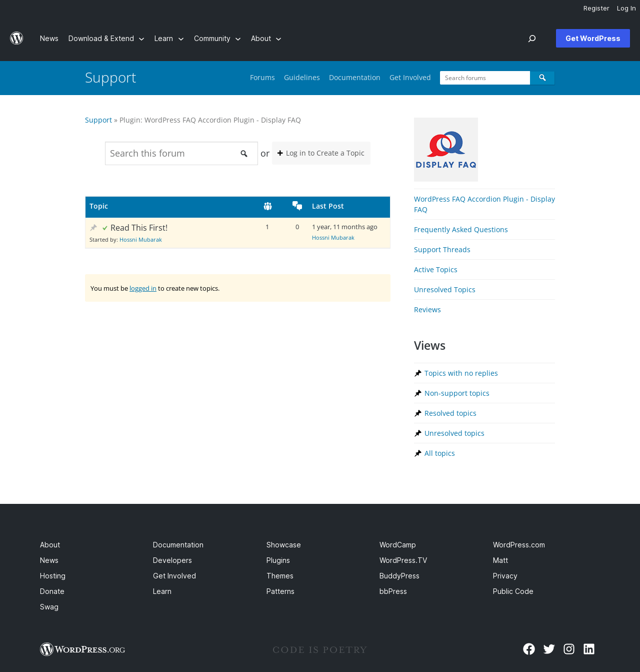Click the 1 year, 11 months ago link
The height and width of the screenshot is (672, 640).
point(344,227)
